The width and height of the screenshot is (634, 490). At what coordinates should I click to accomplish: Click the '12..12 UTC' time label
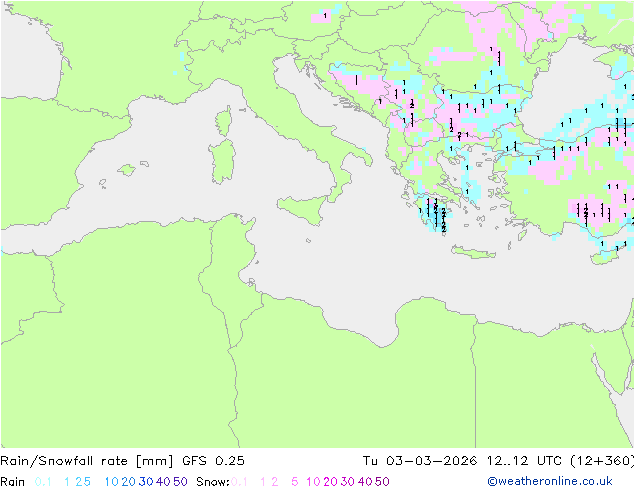coord(524,461)
